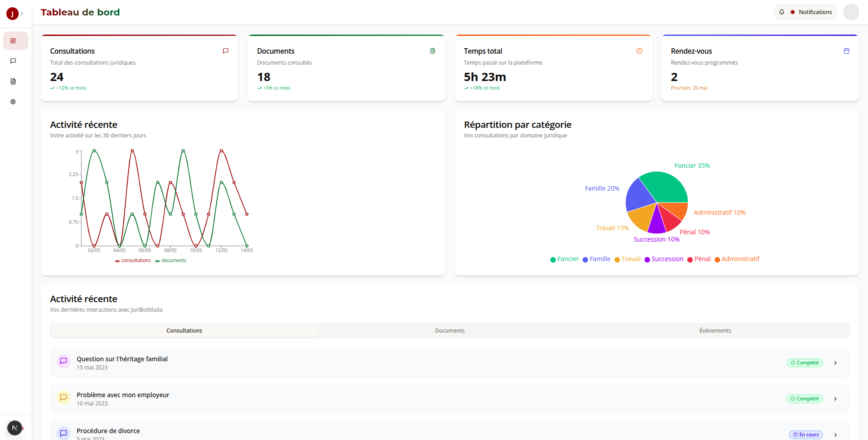This screenshot has width=868, height=440.
Task: Toggle Famille in the pie legend
Action: [596, 259]
